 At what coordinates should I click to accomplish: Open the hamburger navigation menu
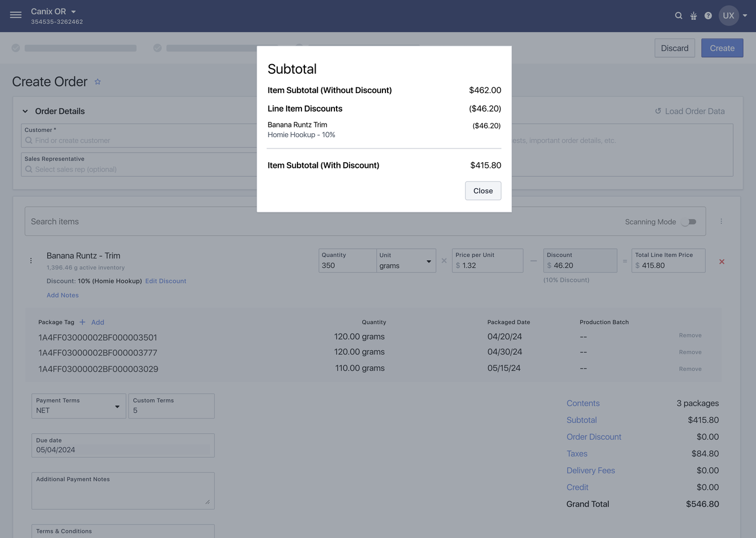(16, 15)
